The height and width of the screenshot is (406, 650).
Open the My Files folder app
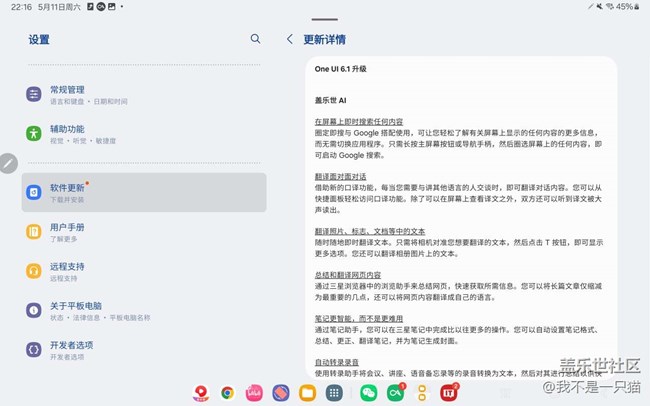coord(308,393)
